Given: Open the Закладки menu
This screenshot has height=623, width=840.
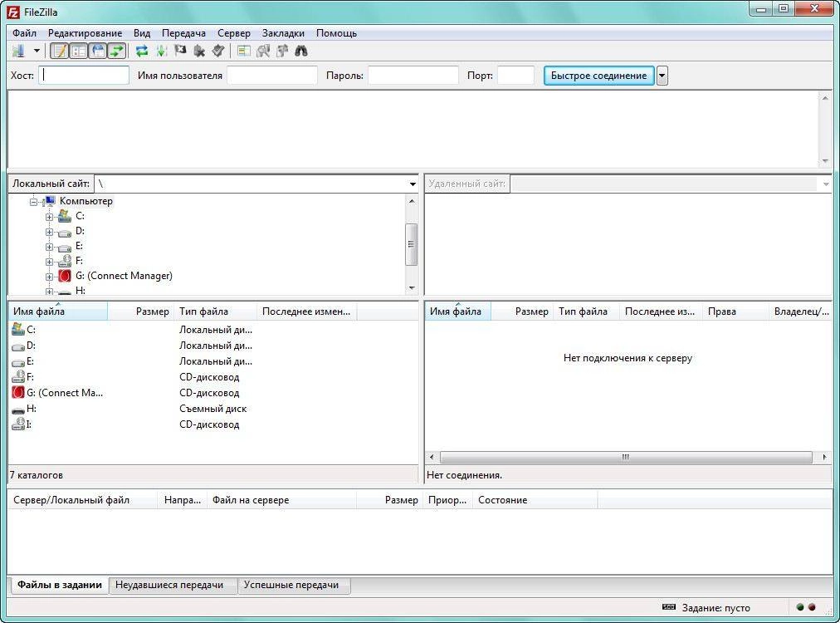Looking at the screenshot, I should tap(283, 33).
